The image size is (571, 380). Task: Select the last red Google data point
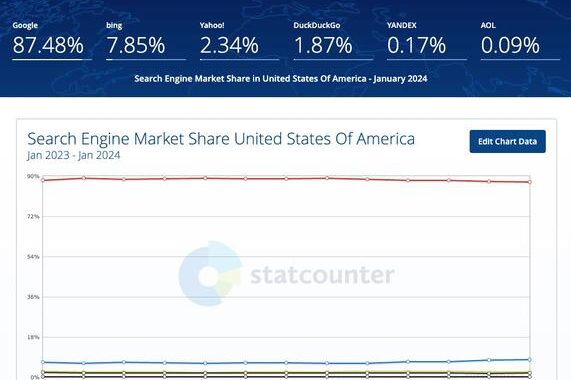point(529,182)
